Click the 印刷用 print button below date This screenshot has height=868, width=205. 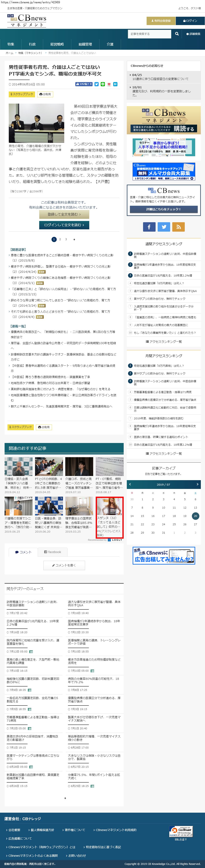[x=45, y=94]
